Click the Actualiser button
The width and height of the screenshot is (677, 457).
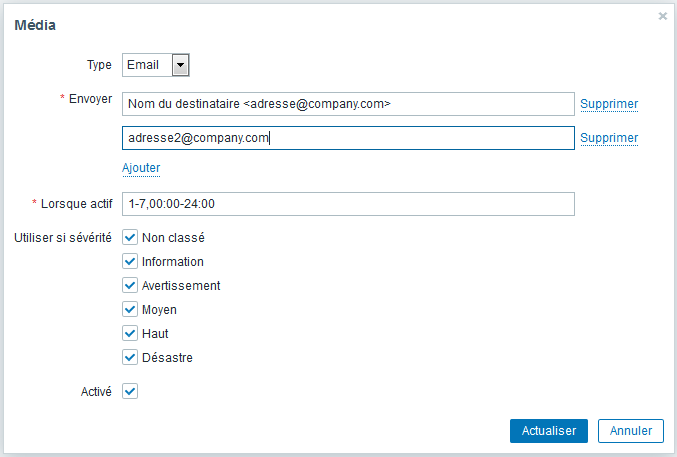(x=549, y=431)
